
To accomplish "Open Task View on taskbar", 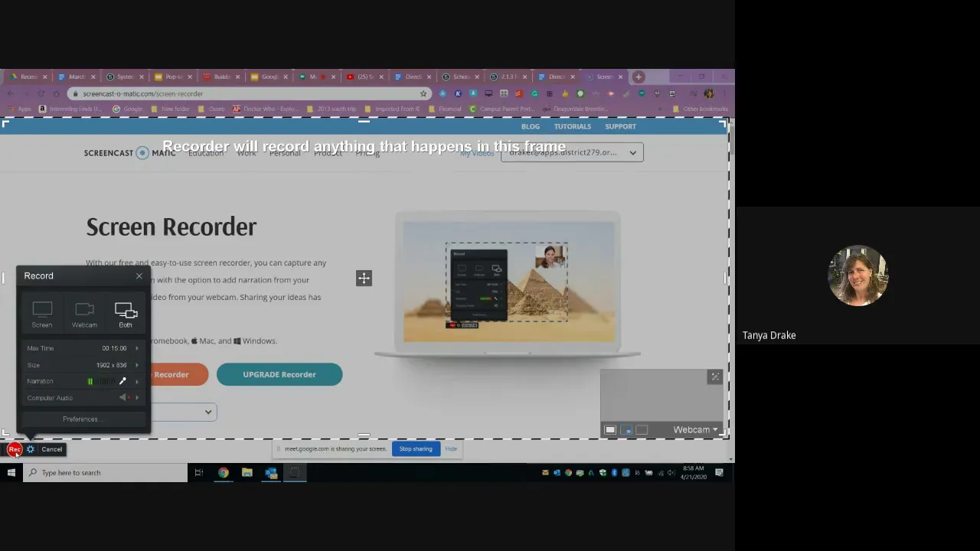I will click(198, 473).
